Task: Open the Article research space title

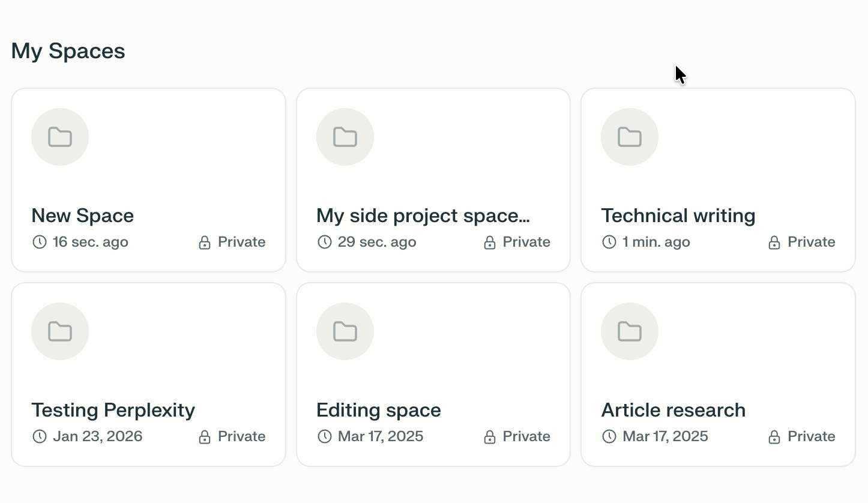Action: point(674,410)
